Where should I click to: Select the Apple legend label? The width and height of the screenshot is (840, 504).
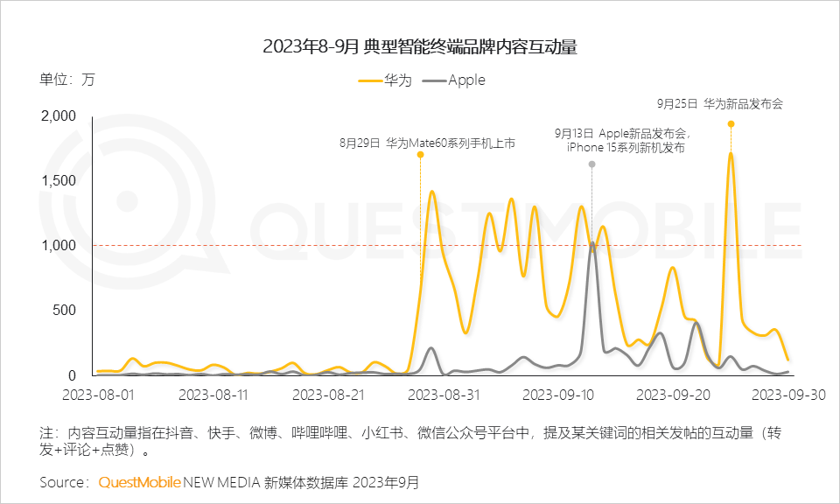tap(466, 80)
